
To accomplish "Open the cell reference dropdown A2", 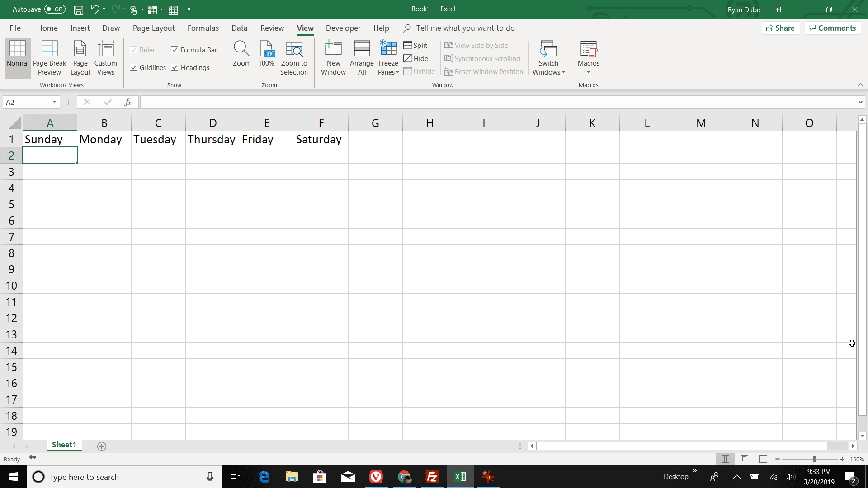I will (54, 103).
